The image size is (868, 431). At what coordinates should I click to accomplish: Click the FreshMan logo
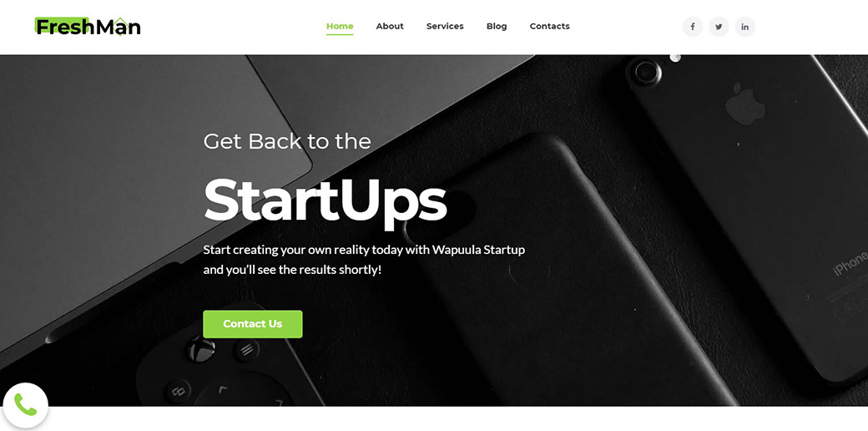pos(88,26)
